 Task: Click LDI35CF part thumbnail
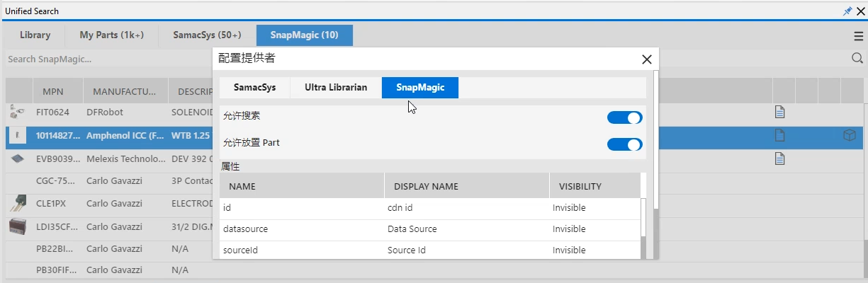18,226
